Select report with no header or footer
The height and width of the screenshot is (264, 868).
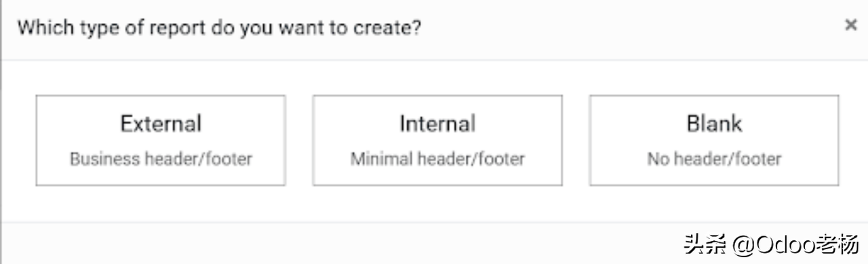[x=714, y=140]
